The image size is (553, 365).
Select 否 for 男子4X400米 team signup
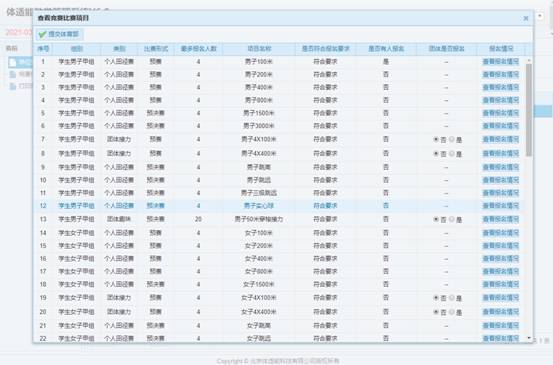pyautogui.click(x=436, y=154)
